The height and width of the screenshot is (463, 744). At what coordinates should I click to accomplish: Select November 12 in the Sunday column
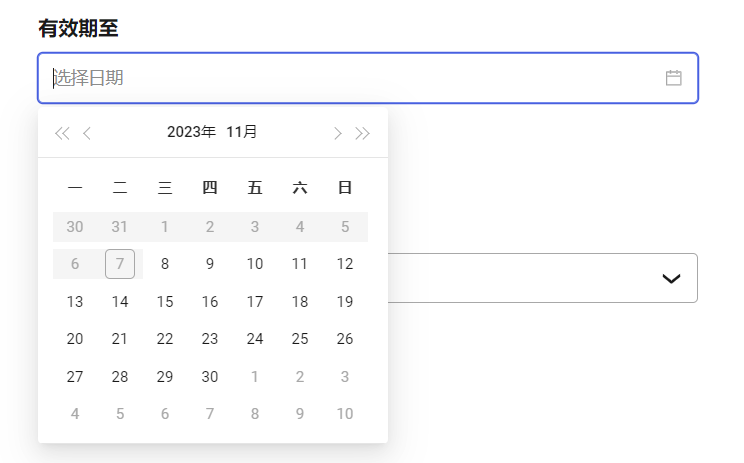(345, 264)
